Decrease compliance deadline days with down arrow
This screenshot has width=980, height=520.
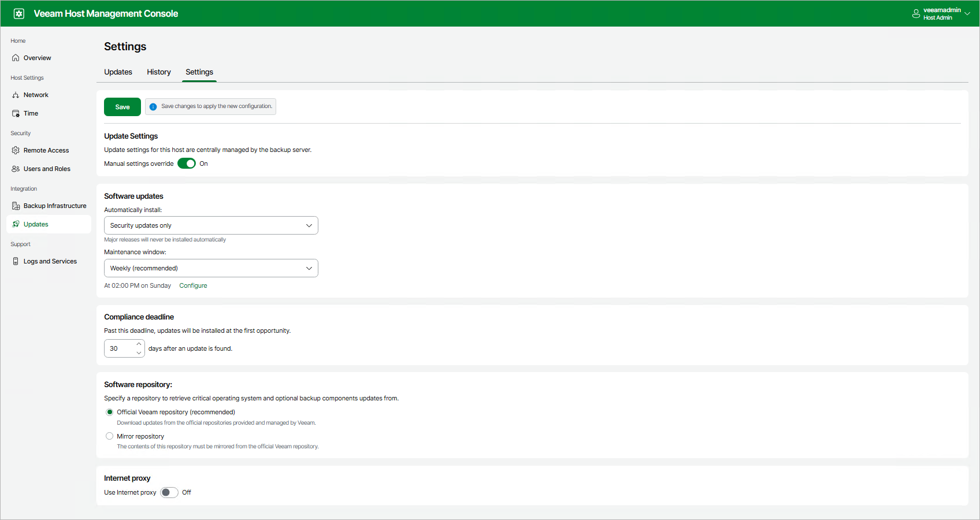click(139, 352)
